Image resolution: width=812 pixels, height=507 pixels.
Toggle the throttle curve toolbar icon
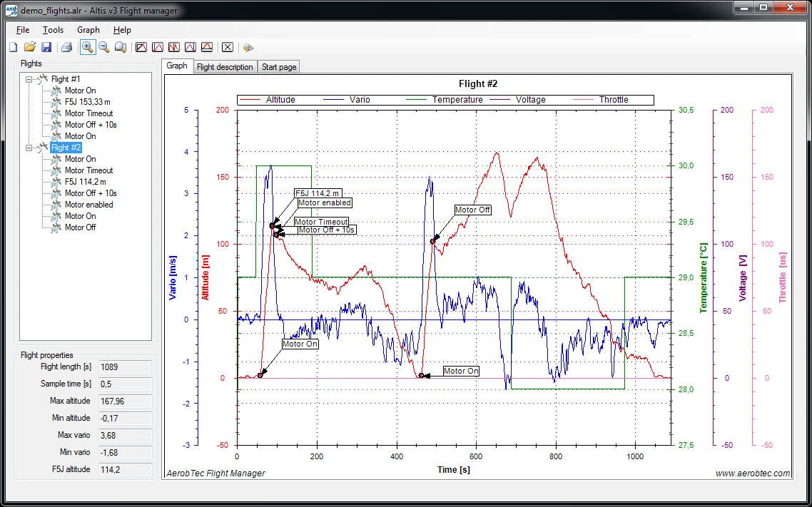pos(206,47)
